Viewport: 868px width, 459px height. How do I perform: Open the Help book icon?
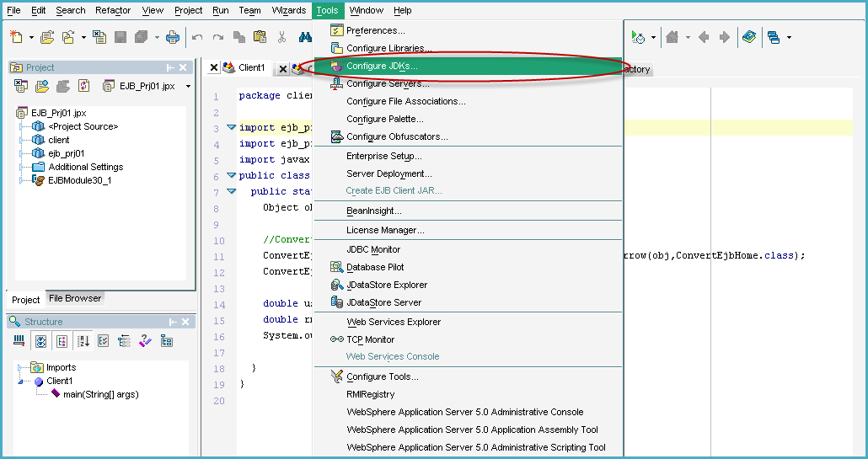tap(748, 37)
